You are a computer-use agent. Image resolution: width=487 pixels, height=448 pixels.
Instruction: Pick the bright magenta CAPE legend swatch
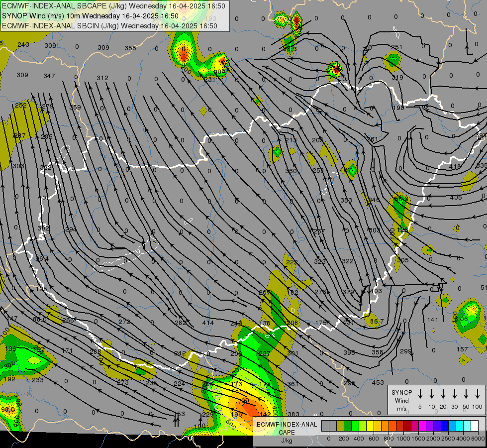click(423, 426)
